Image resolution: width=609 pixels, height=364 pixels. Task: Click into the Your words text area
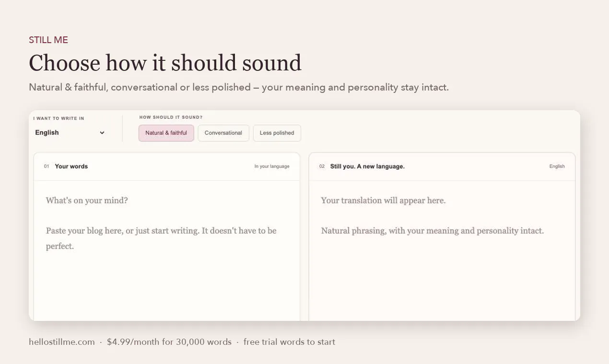(x=167, y=250)
